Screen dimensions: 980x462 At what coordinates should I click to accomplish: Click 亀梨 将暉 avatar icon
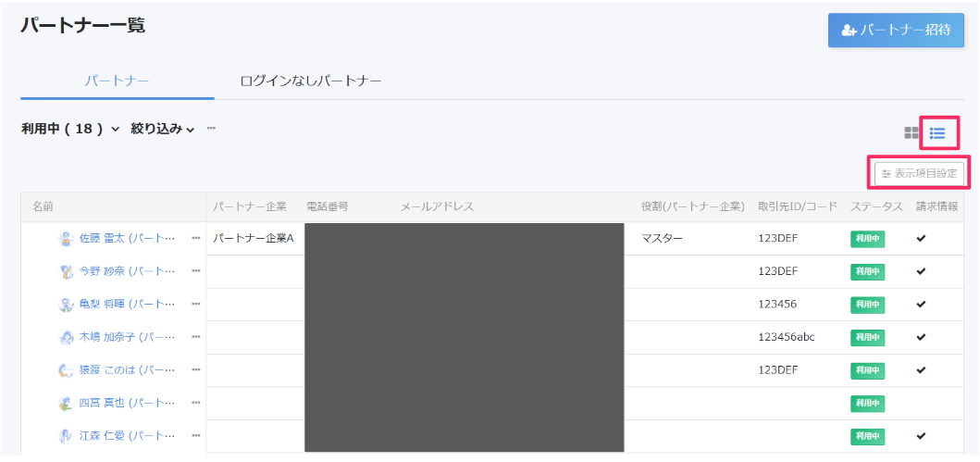[x=67, y=305]
